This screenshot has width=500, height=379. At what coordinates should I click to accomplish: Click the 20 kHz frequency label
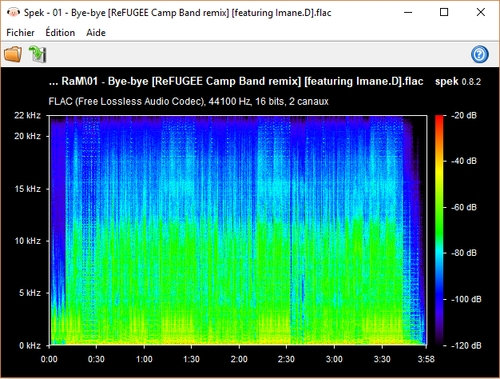27,136
